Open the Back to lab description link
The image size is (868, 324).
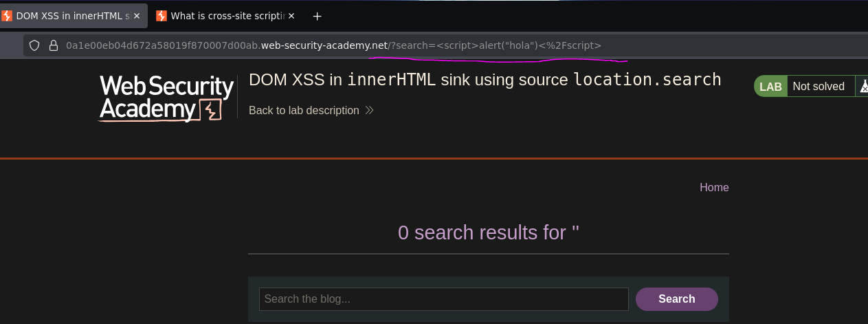point(304,110)
